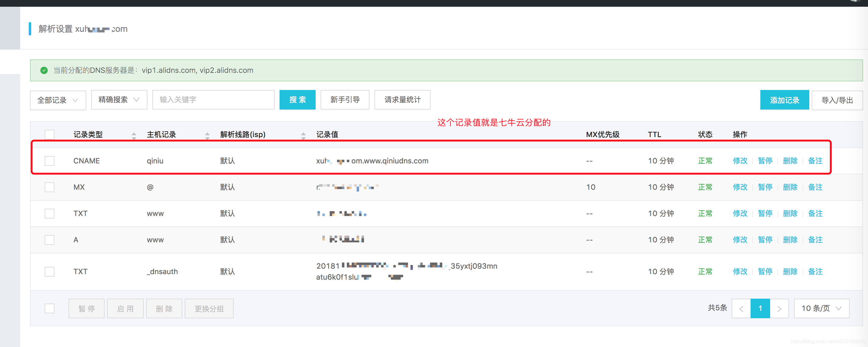
Task: Click green DNS status check icon
Action: click(44, 70)
